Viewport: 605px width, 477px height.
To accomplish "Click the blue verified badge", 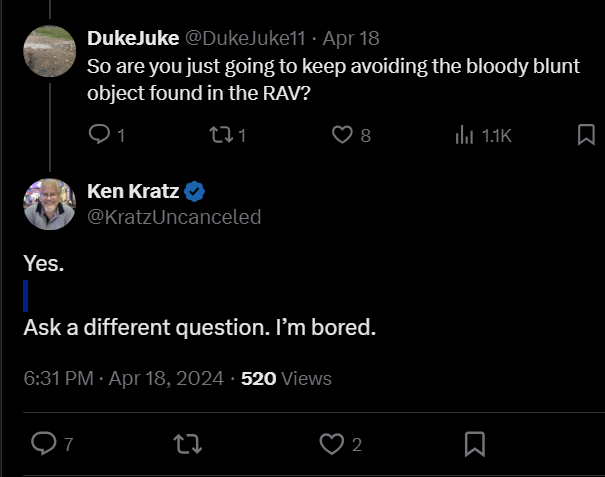I will [x=196, y=191].
